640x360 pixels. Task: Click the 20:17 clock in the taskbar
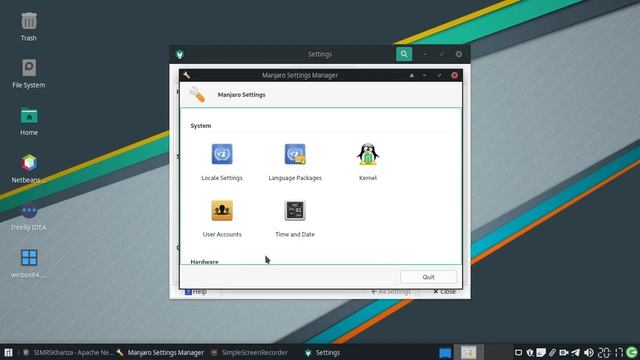click(x=611, y=353)
